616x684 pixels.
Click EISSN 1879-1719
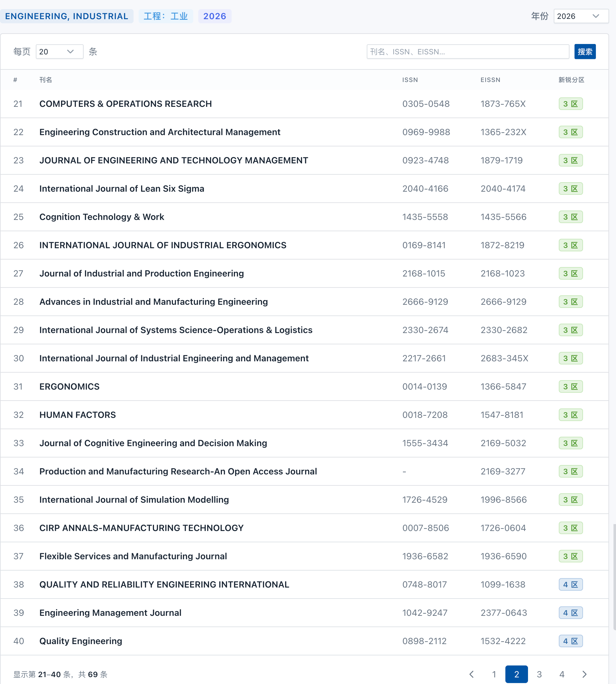(x=502, y=160)
